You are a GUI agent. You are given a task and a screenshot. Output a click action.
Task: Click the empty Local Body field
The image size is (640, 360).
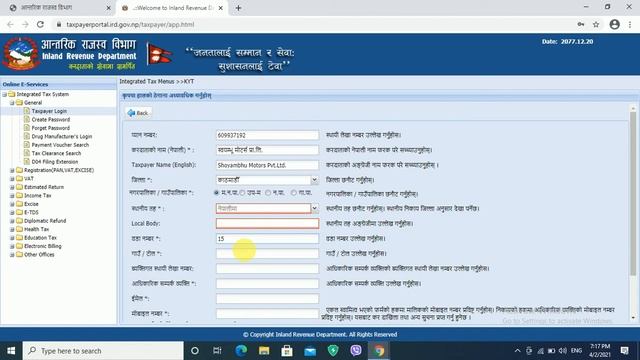pos(267,224)
